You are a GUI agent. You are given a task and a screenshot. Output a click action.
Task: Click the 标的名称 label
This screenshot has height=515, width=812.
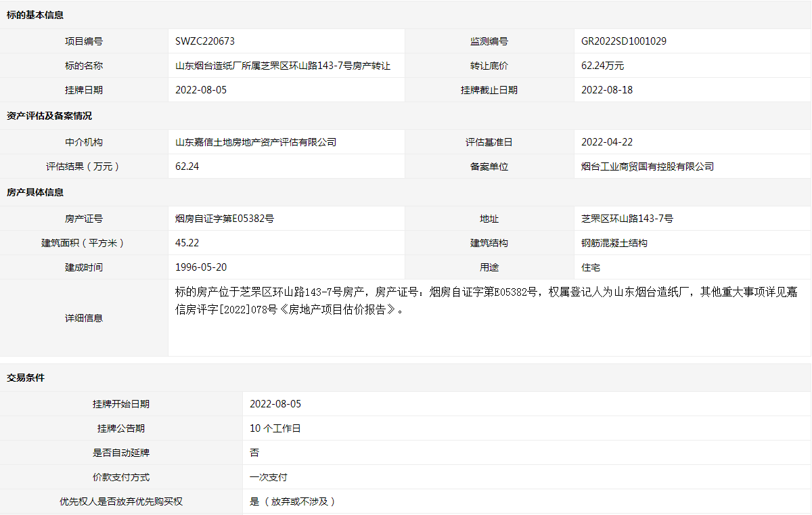tap(84, 66)
